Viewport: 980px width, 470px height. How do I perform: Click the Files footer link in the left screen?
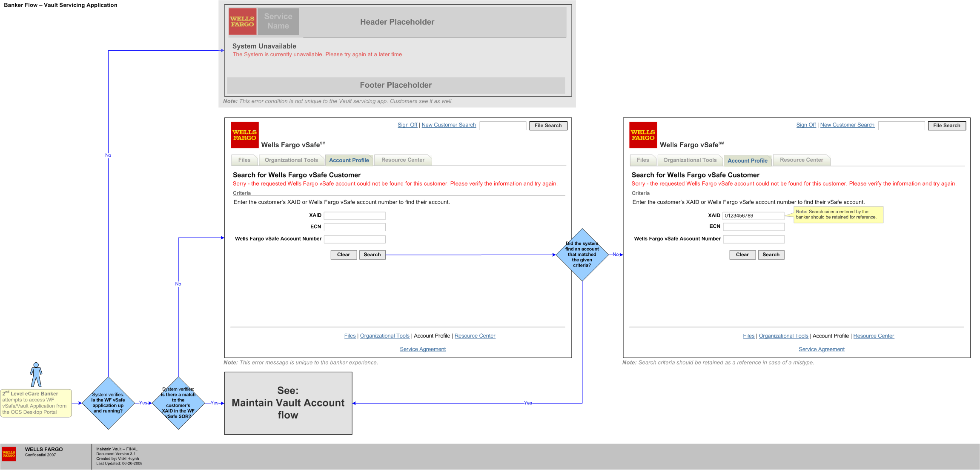click(x=350, y=336)
